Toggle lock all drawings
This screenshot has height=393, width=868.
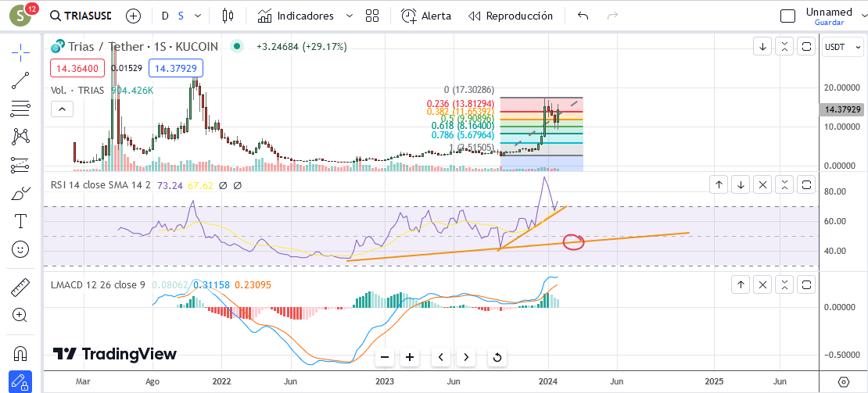(20, 381)
